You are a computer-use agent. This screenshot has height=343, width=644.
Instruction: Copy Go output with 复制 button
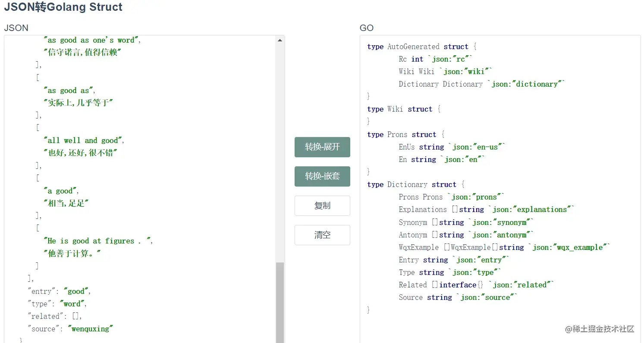pos(322,206)
